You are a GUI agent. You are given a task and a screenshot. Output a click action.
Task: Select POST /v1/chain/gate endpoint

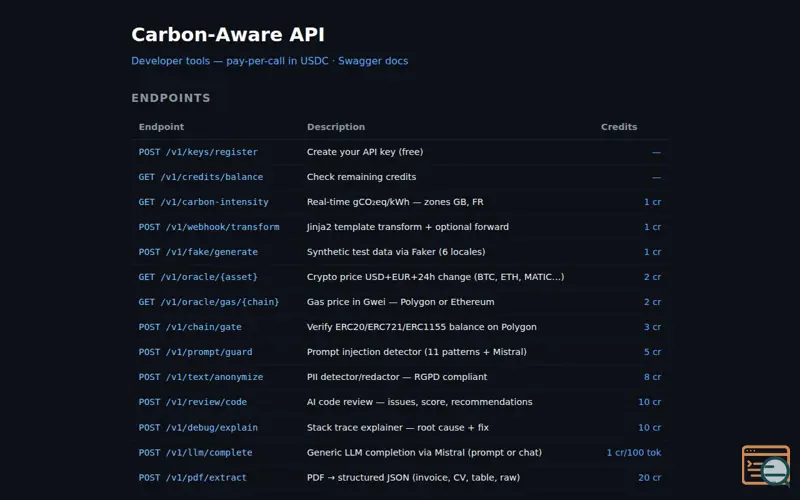click(x=190, y=327)
